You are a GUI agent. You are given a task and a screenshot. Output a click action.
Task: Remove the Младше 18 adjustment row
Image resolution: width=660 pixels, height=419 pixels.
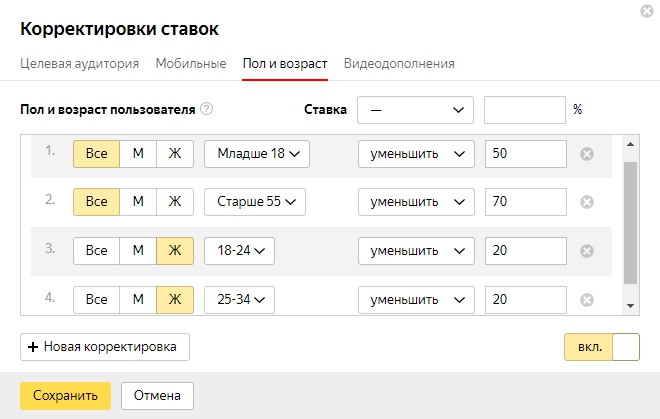[x=587, y=154]
